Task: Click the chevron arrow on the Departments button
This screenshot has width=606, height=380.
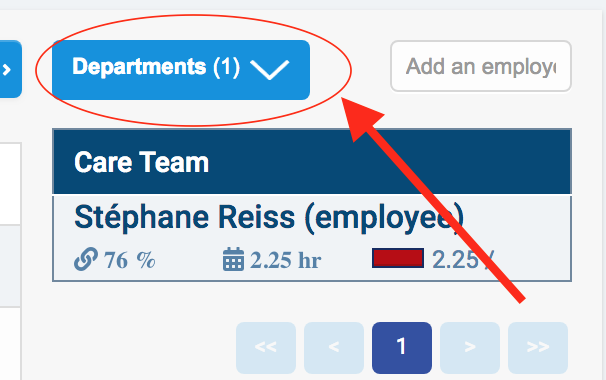Action: tap(269, 70)
